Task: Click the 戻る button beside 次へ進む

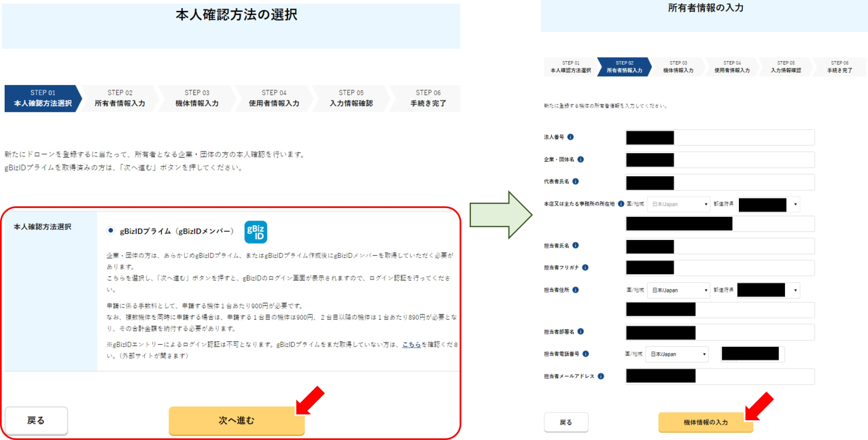Action: point(36,420)
